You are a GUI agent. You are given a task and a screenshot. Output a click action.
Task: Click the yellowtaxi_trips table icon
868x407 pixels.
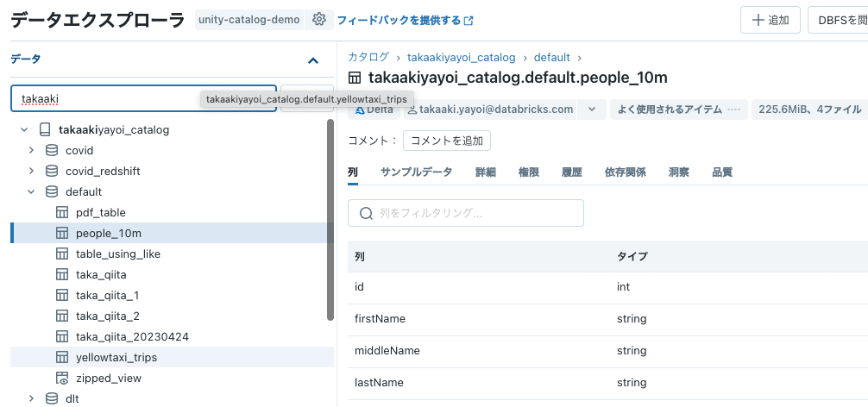tap(62, 357)
